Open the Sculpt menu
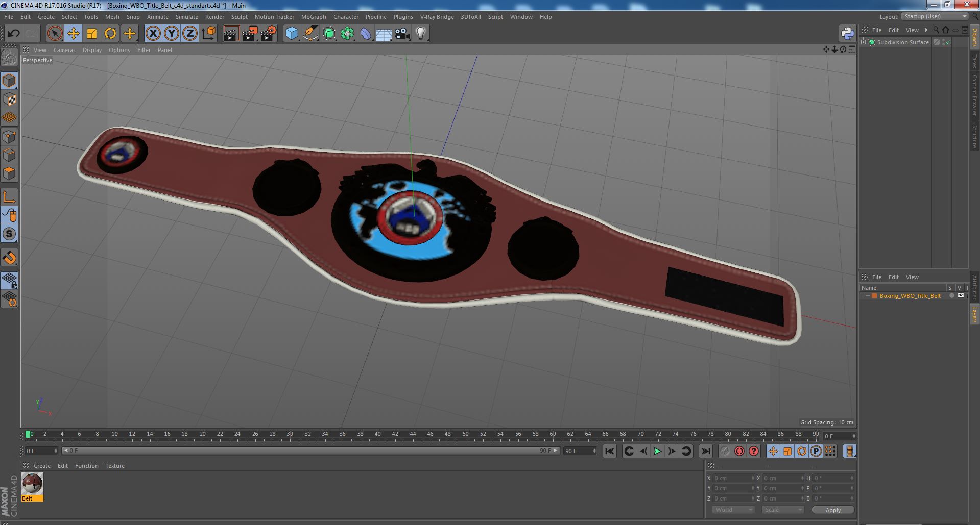Screen dimensions: 980x525 [x=239, y=17]
